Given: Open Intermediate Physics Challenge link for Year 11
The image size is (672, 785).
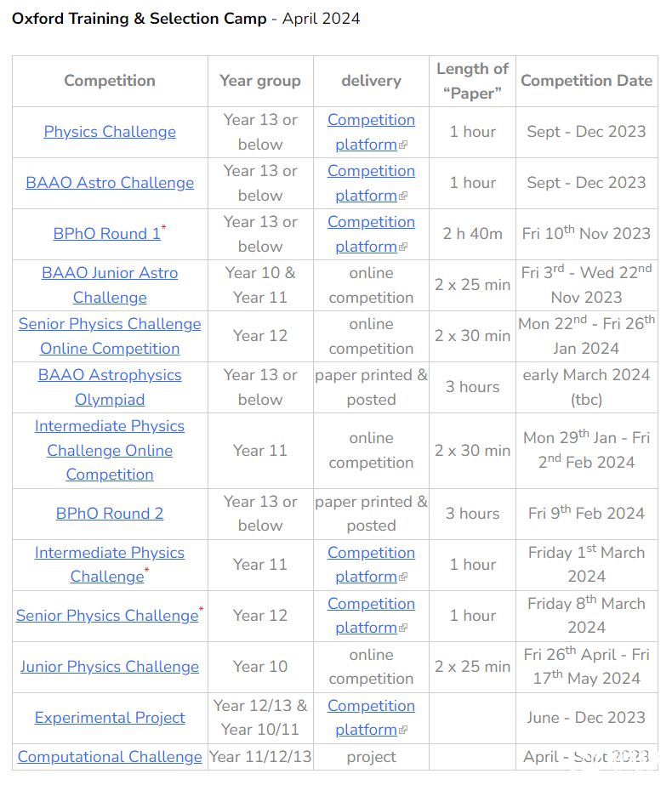Looking at the screenshot, I should 110,564.
